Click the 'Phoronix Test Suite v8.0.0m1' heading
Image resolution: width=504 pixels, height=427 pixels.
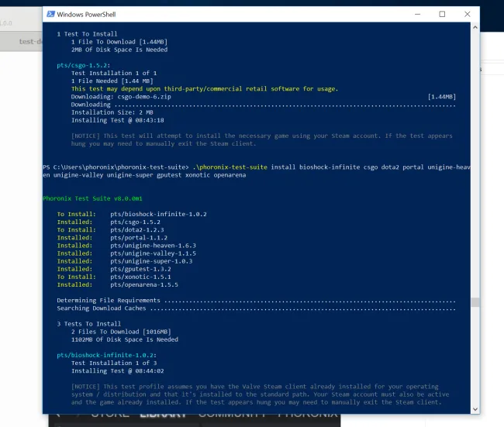coord(83,198)
